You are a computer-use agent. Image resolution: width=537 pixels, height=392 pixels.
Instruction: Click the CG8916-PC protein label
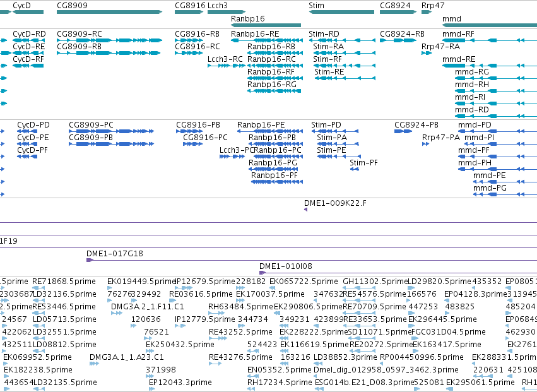point(205,138)
